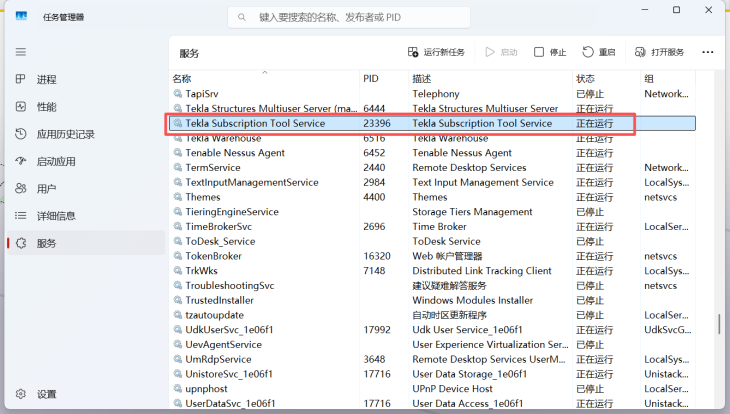
Task: Open the 详细信息 (Details) page
Action: [x=86, y=216]
